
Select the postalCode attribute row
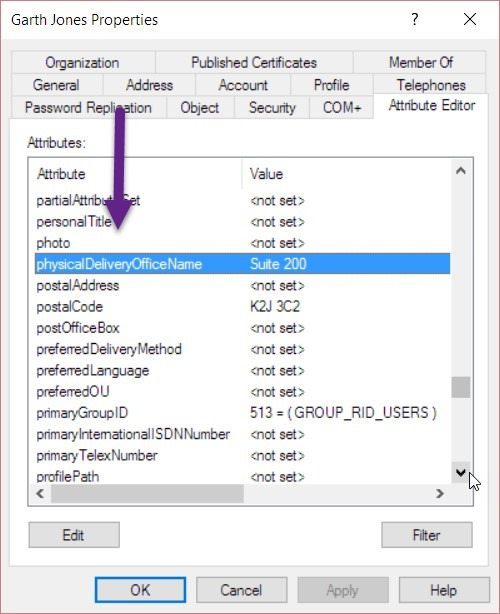click(x=242, y=307)
